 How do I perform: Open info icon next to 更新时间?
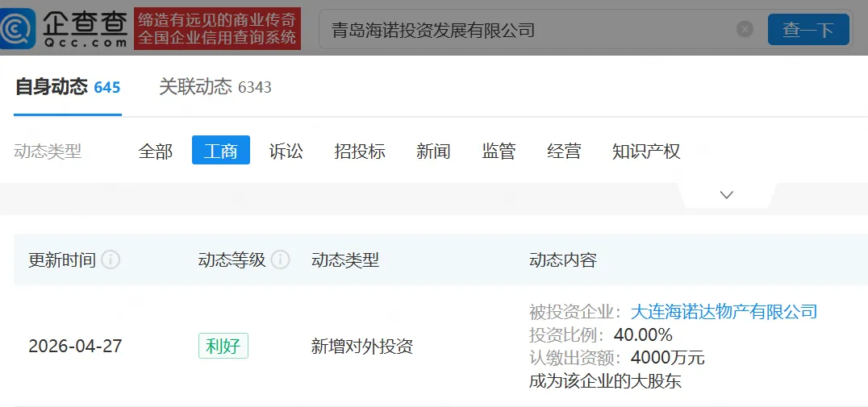tap(111, 260)
